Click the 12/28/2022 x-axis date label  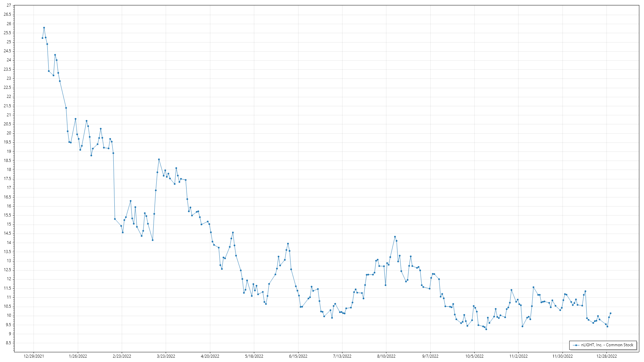click(606, 356)
